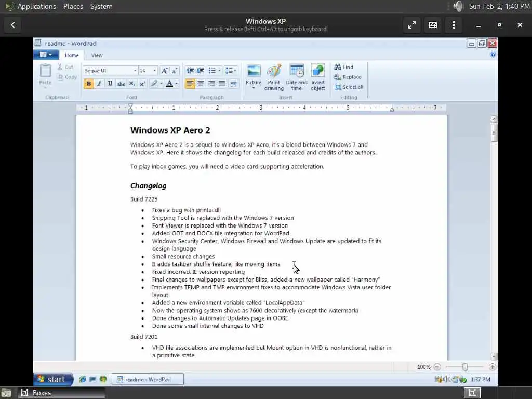Screen dimensions: 532x399
Task: Click the "Changelog" heading
Action: (x=148, y=186)
